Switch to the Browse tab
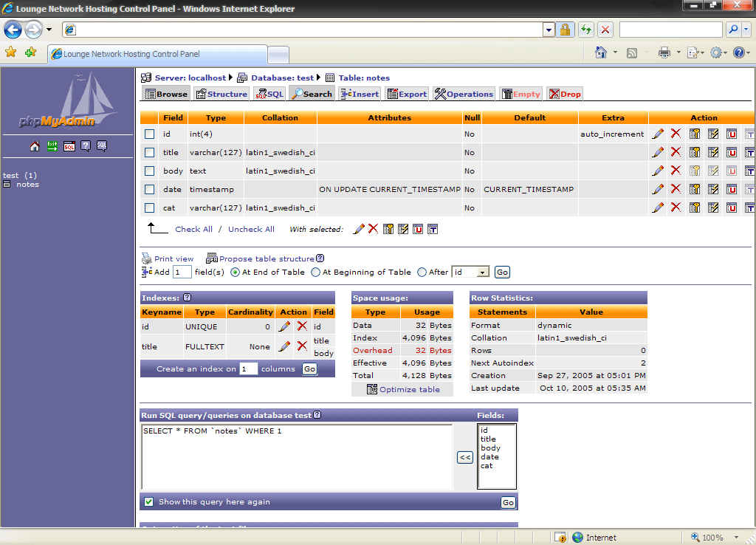 [x=165, y=94]
